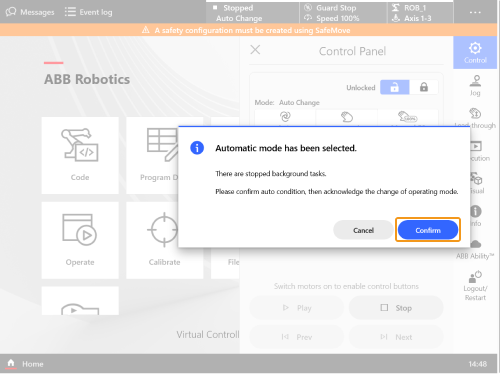Open the Event log
Screen dimensions: 500x374
click(x=88, y=12)
